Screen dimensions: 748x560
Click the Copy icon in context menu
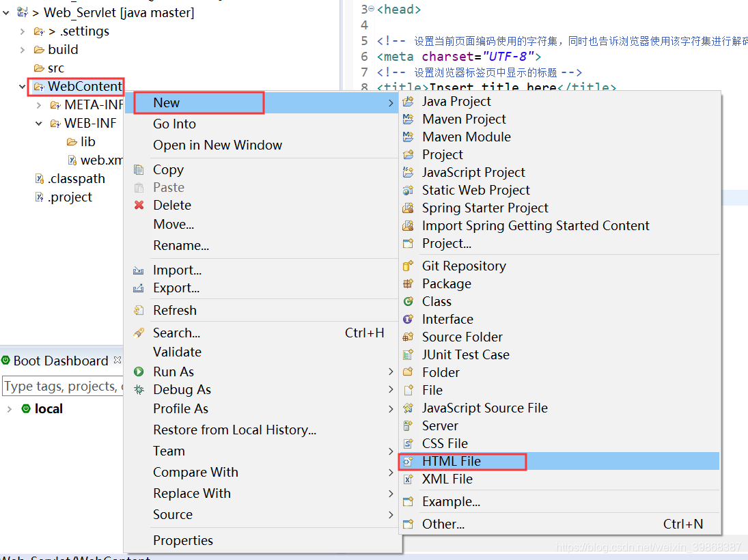click(x=139, y=170)
